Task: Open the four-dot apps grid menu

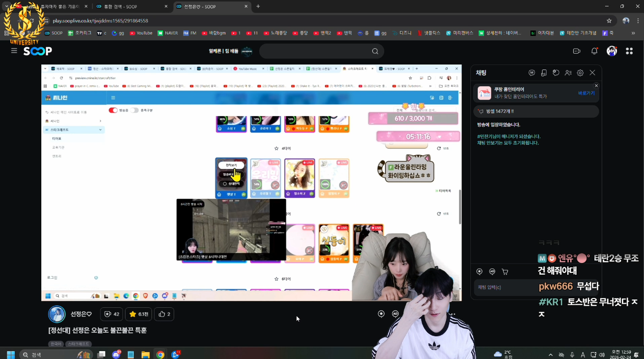Action: tap(629, 51)
